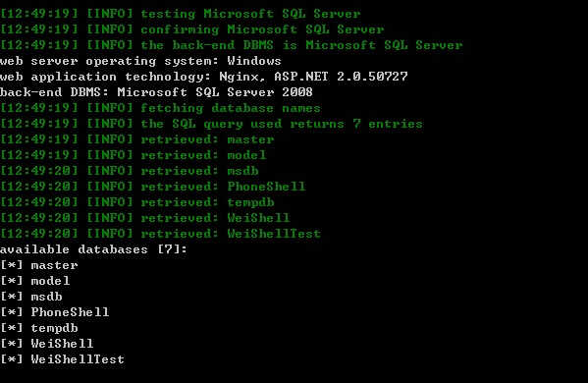Click the 'retrieved: WeiShellTest' log entry
588x383 pixels.
click(161, 234)
